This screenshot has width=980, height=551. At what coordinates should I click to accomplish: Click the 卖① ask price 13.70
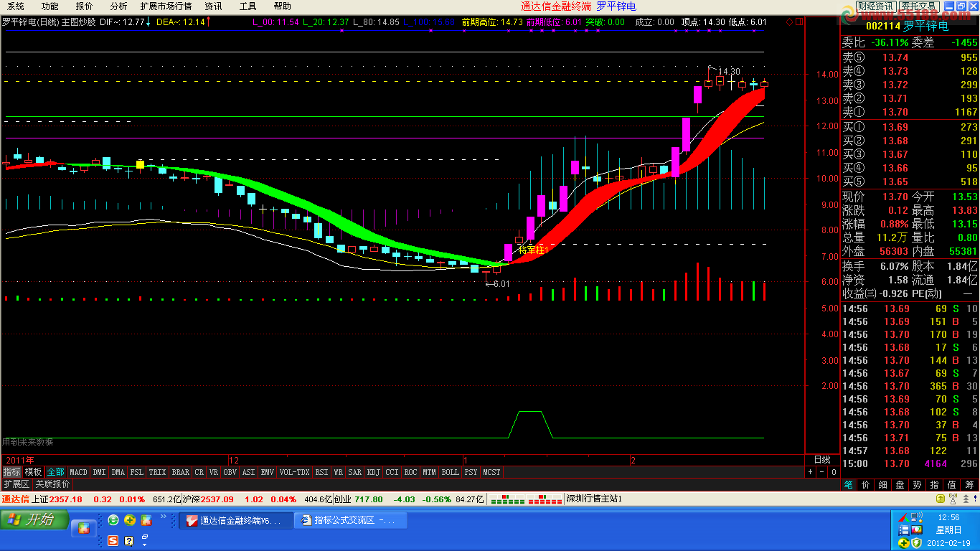coord(895,112)
